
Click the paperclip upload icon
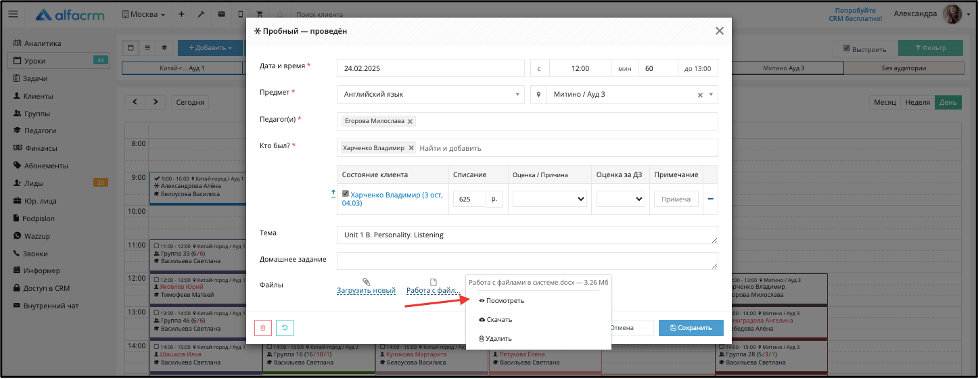(367, 282)
